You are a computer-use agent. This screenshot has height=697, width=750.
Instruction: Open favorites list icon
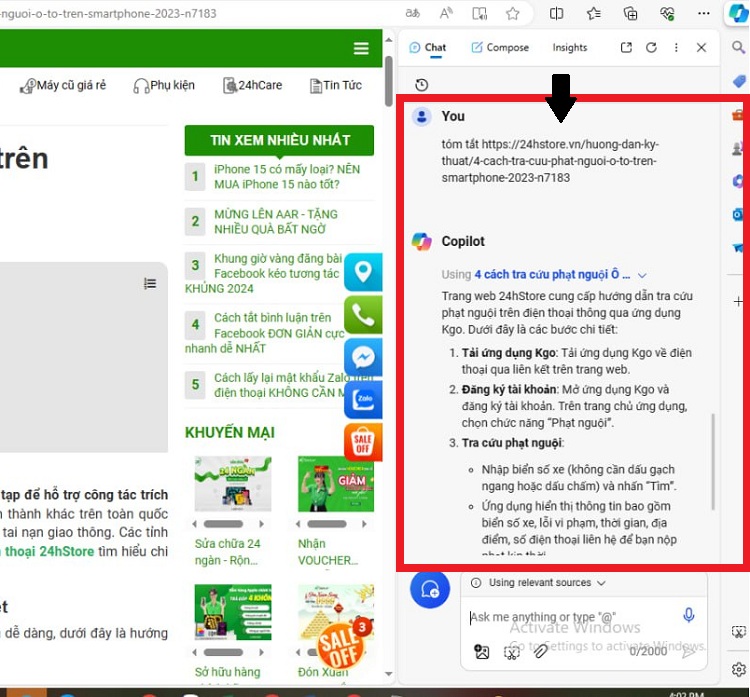[x=594, y=13]
